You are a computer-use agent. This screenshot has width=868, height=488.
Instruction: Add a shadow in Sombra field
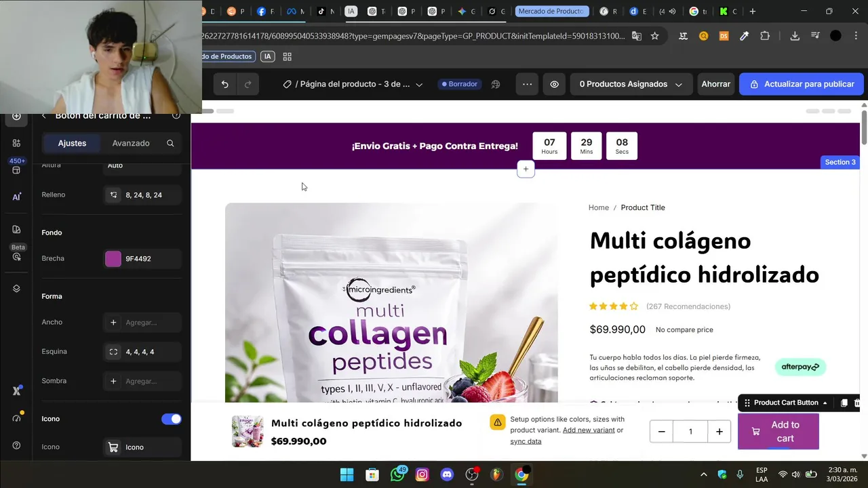pos(142,381)
